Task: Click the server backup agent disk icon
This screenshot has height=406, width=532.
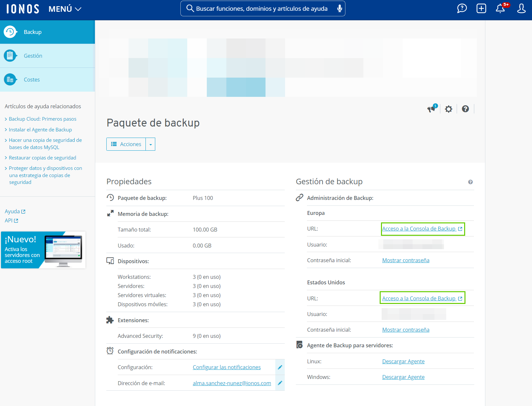Action: [x=299, y=345]
